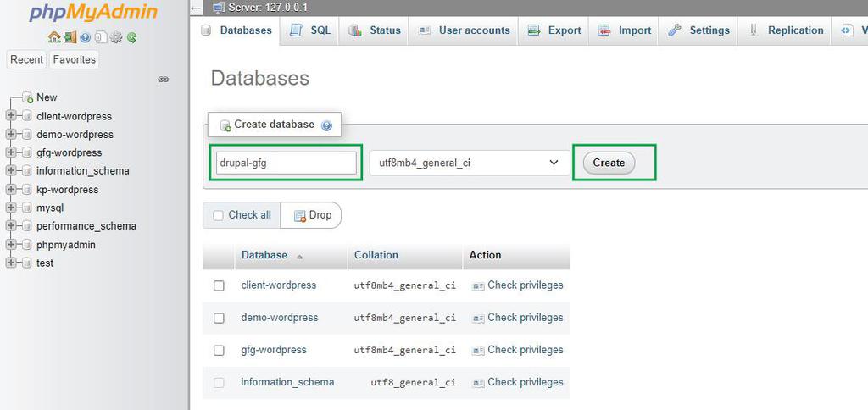868x410 pixels.
Task: Open the utf8mb4_general_ci collation dropdown
Action: point(469,163)
